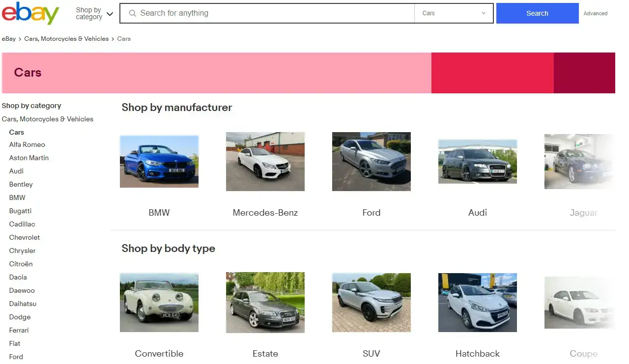Select the Ford manufacturer image
The image size is (629, 364).
[372, 161]
